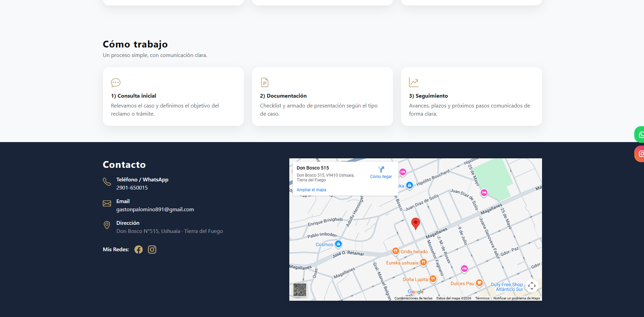
Task: Click the gastonpalomino891@gmail.com email address
Action: pyautogui.click(x=155, y=210)
